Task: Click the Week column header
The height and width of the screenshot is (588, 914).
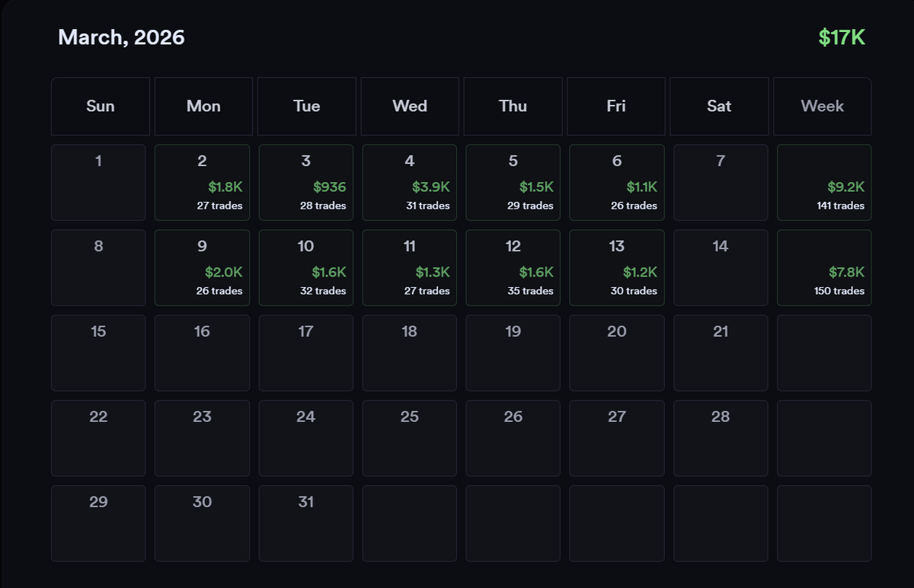Action: click(x=823, y=107)
